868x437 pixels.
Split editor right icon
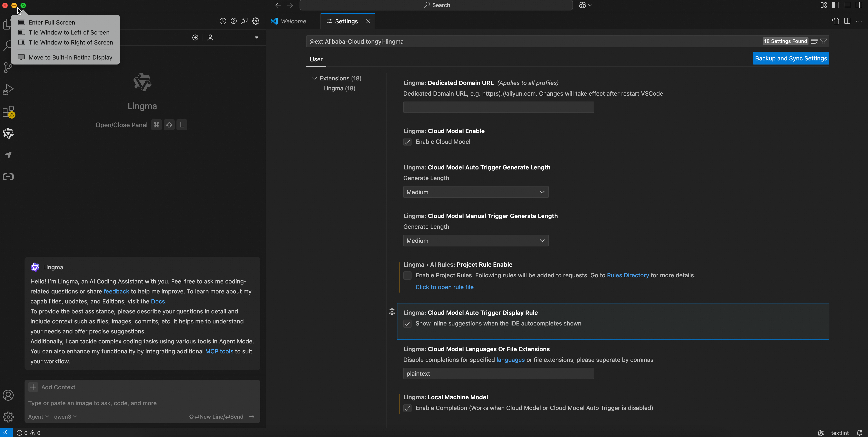(x=847, y=21)
